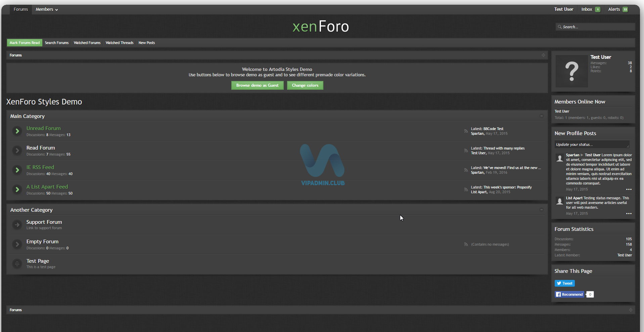
Task: Click Spartan's avatar in profile posts
Action: pos(560,158)
